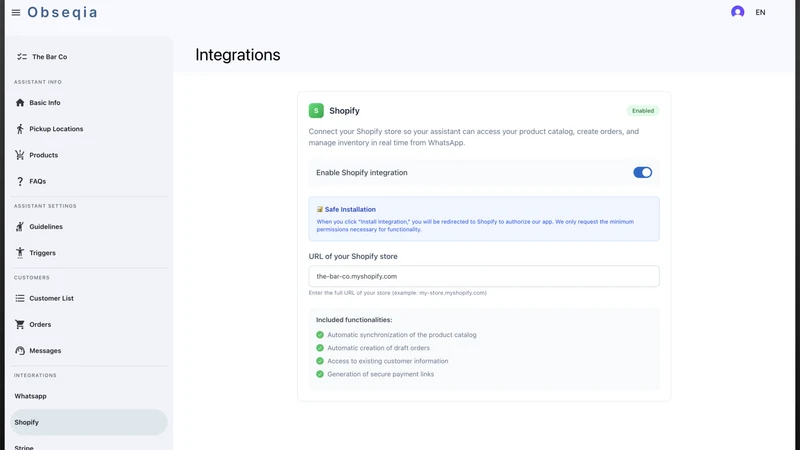Disable the Shopify integration toggle
Image resolution: width=800 pixels, height=450 pixels.
[642, 172]
